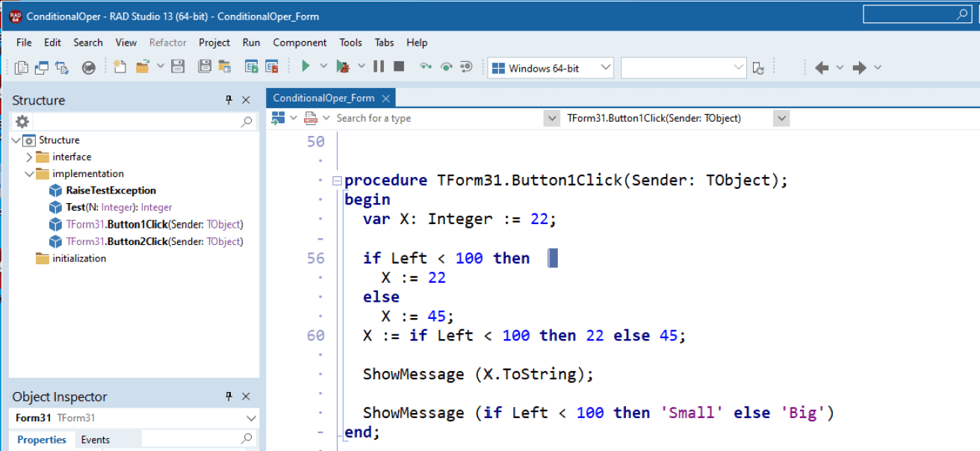Open Structure panel settings gear

tap(22, 121)
